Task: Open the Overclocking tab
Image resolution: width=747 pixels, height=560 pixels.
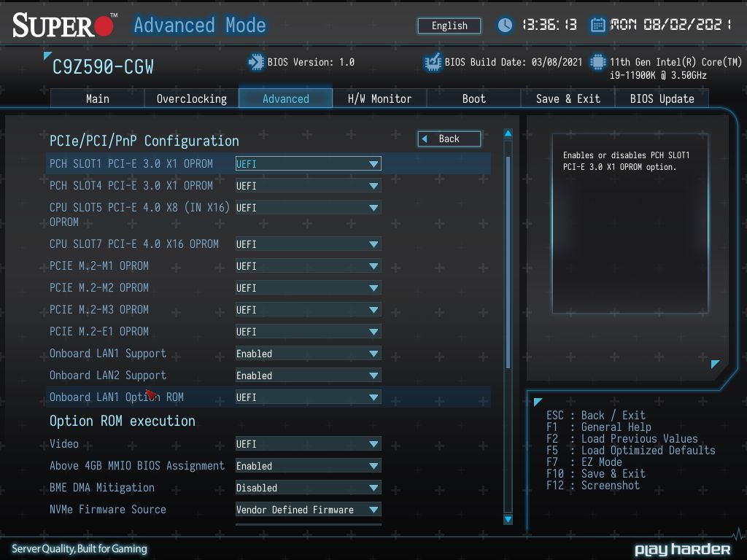Action: tap(192, 98)
